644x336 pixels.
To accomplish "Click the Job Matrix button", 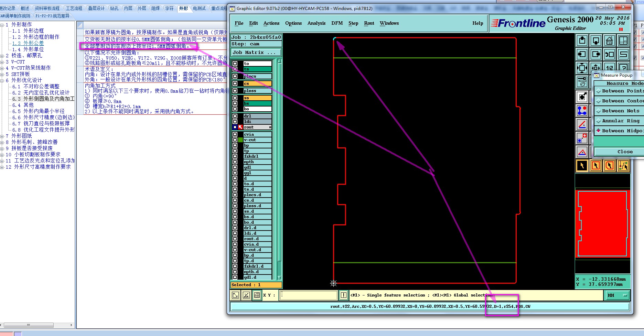I will (x=256, y=53).
